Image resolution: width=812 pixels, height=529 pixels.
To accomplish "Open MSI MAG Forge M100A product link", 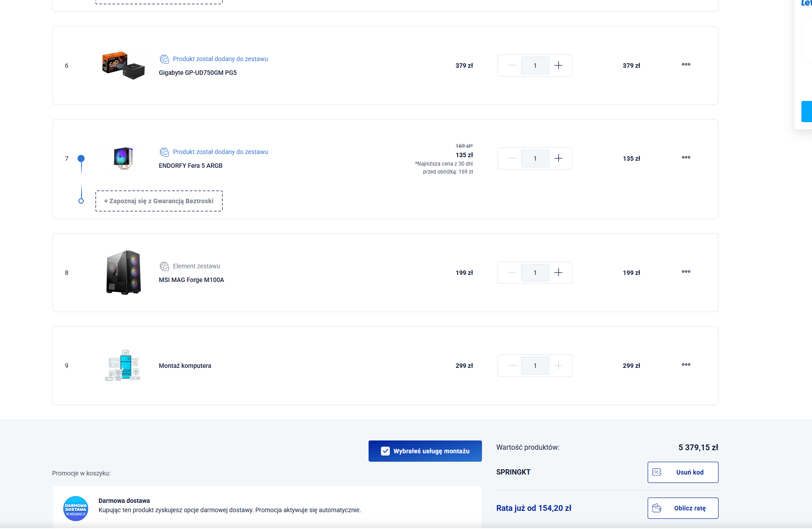I will click(x=191, y=280).
